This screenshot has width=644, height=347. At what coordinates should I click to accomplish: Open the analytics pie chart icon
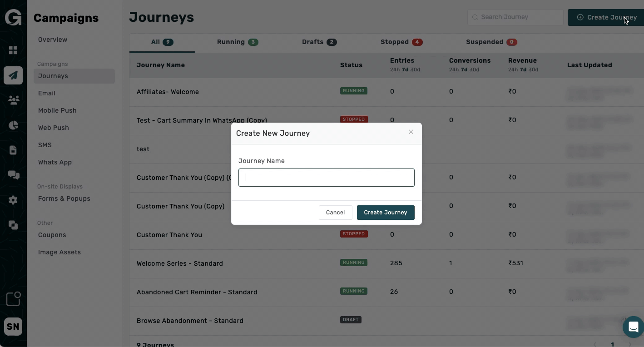[x=13, y=125]
